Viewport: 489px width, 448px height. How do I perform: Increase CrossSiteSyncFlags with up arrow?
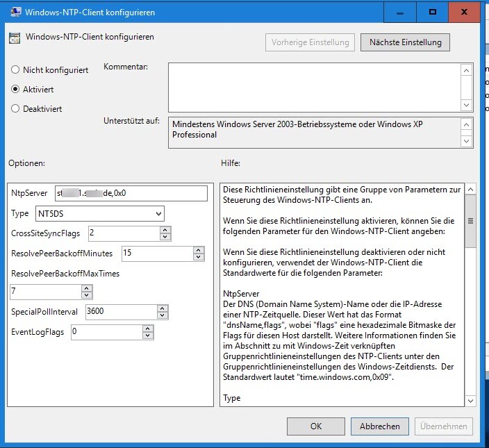(165, 230)
